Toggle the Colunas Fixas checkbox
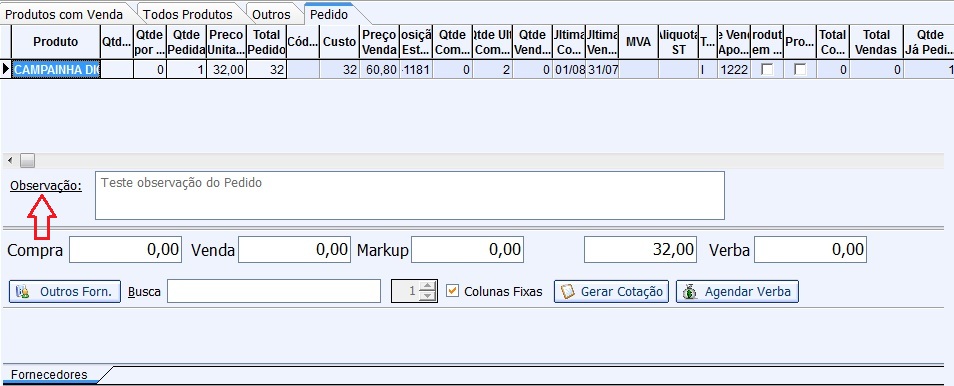 tap(452, 291)
